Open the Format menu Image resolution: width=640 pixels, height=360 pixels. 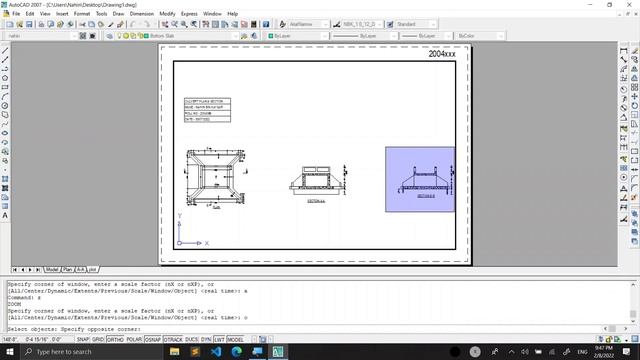tap(82, 14)
